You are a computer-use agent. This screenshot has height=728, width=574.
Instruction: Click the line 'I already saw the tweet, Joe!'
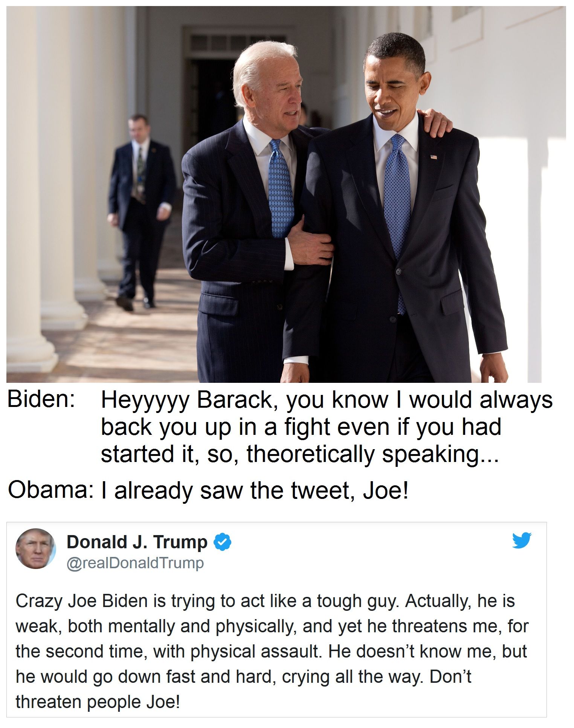(255, 491)
